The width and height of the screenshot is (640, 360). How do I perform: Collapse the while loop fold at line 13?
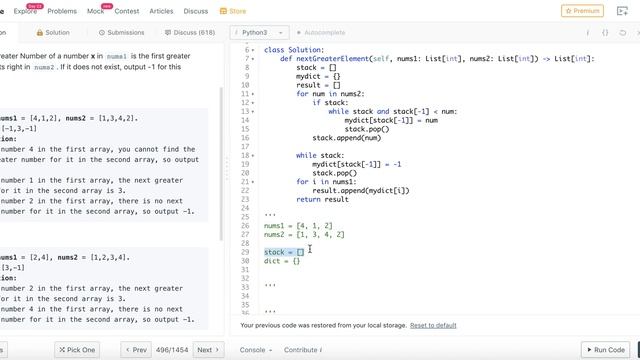coord(253,111)
